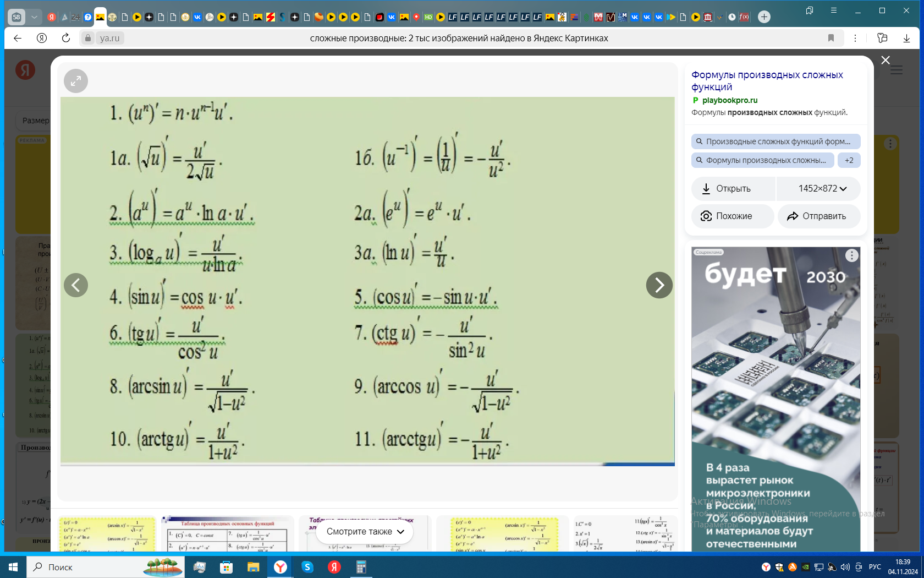Open Yandex Browser from taskbar
The width and height of the screenshot is (924, 578).
click(280, 567)
